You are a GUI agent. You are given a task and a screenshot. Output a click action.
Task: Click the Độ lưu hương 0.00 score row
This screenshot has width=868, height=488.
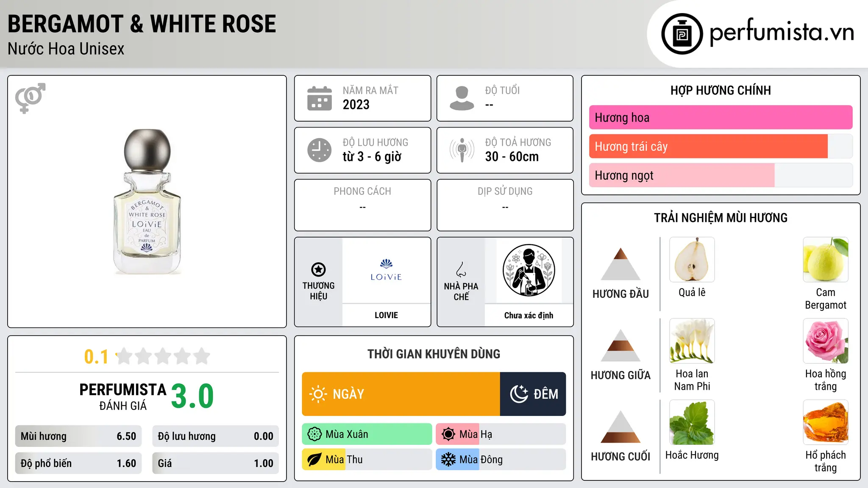click(x=215, y=436)
